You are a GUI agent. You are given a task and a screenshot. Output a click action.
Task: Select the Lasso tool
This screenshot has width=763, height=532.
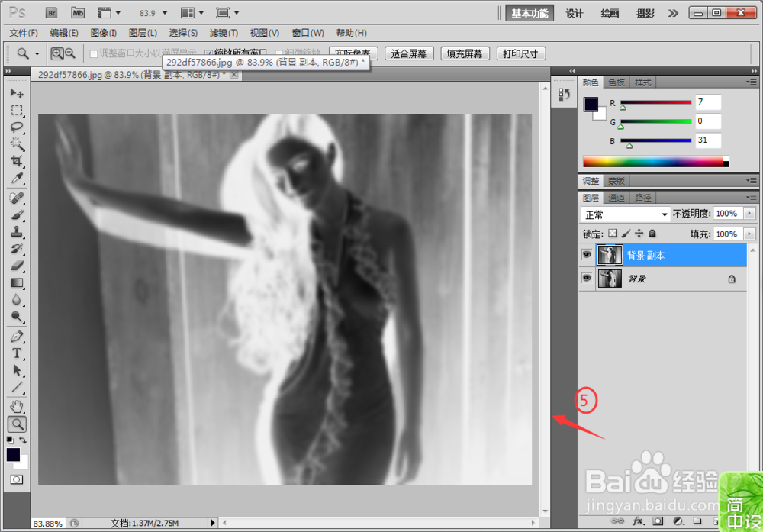17,127
